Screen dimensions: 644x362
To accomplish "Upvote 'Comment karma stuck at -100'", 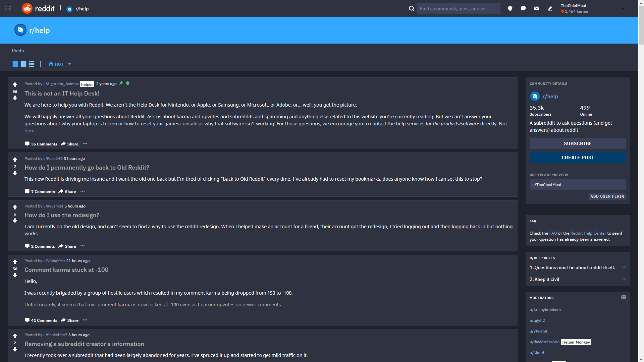I will [15, 262].
